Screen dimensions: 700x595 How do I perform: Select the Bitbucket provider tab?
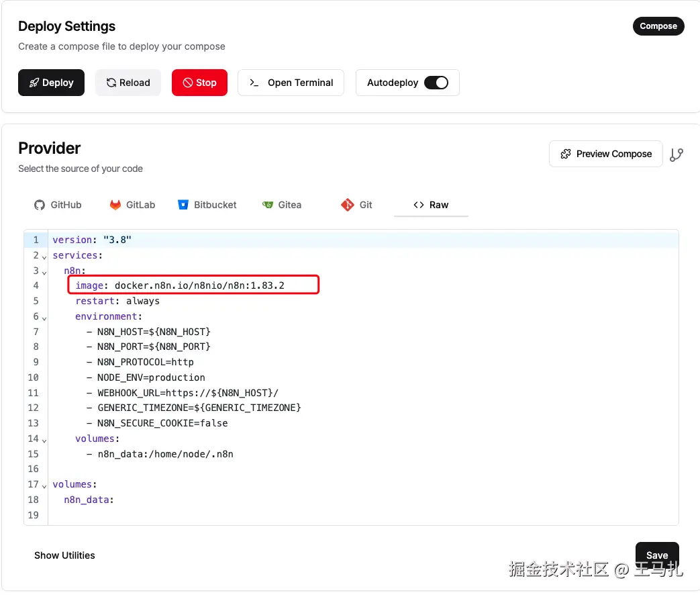tap(207, 205)
